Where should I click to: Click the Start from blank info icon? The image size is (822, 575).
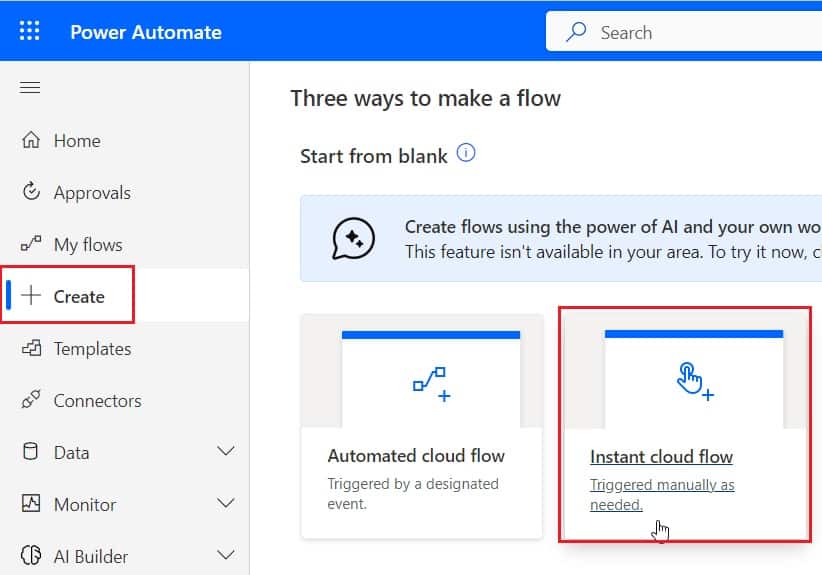pyautogui.click(x=466, y=153)
